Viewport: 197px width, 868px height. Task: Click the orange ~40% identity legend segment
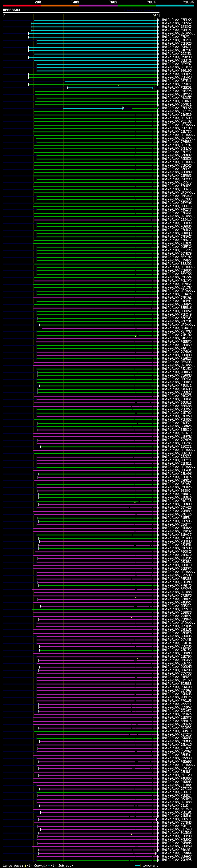coord(60,6)
